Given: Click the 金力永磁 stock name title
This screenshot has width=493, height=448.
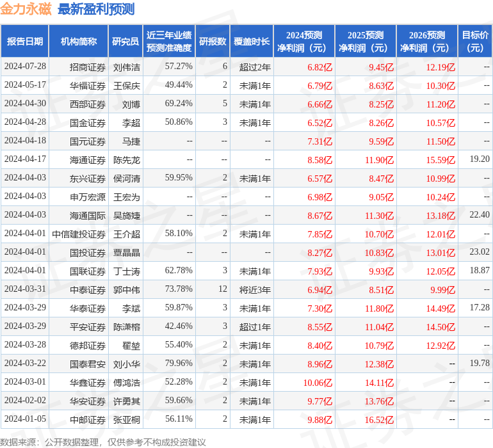Looking at the screenshot, I should click(x=26, y=9).
